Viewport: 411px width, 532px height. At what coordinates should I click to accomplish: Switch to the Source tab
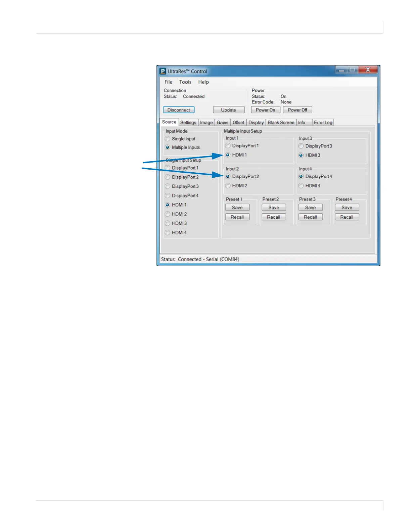coord(169,122)
